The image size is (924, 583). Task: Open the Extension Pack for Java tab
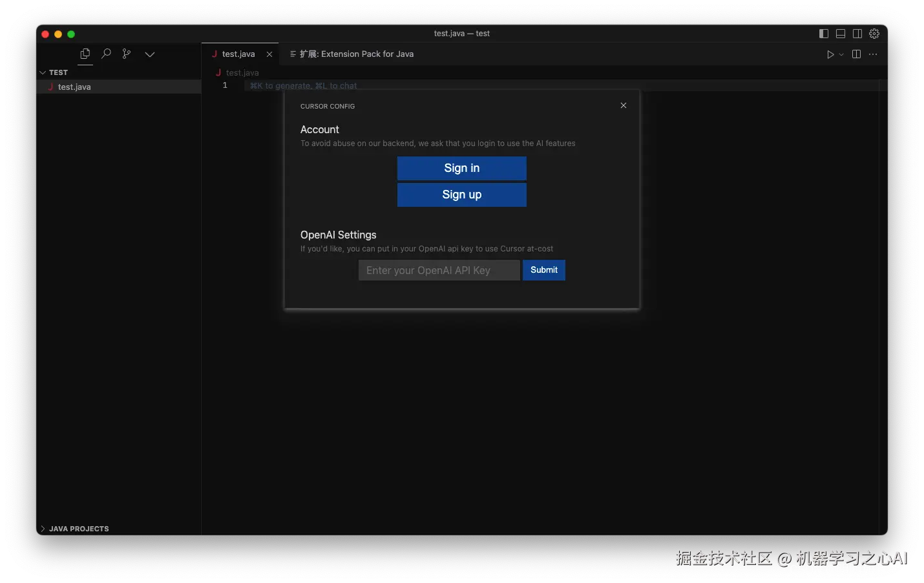tap(352, 54)
